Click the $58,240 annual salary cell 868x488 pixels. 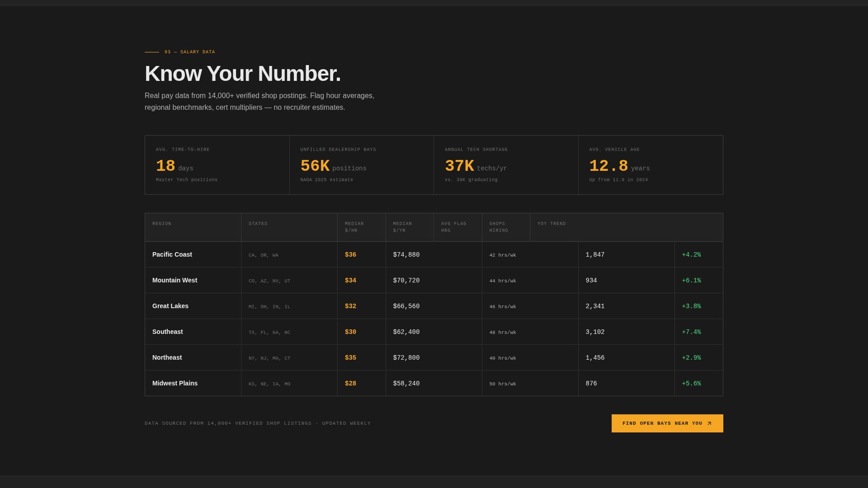click(434, 383)
